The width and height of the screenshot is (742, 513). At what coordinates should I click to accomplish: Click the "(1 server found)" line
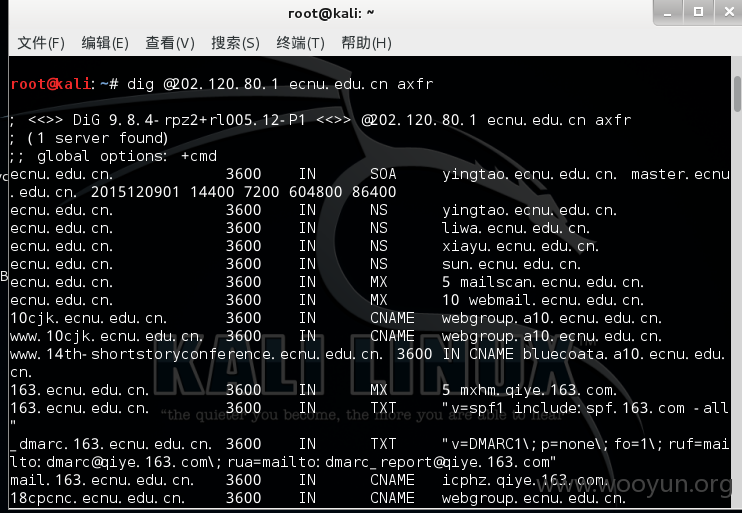88,138
